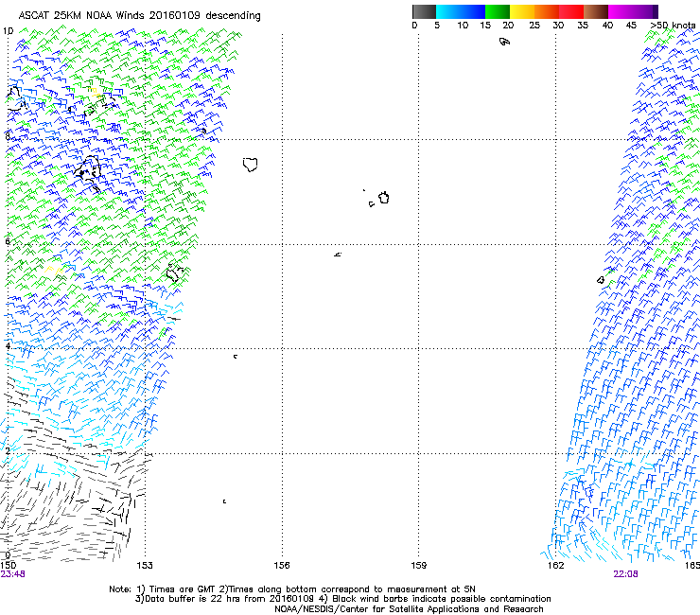Viewport: 700px width, 615px height.
Task: Click the gray 0-5 knots legend segment
Action: pos(424,11)
